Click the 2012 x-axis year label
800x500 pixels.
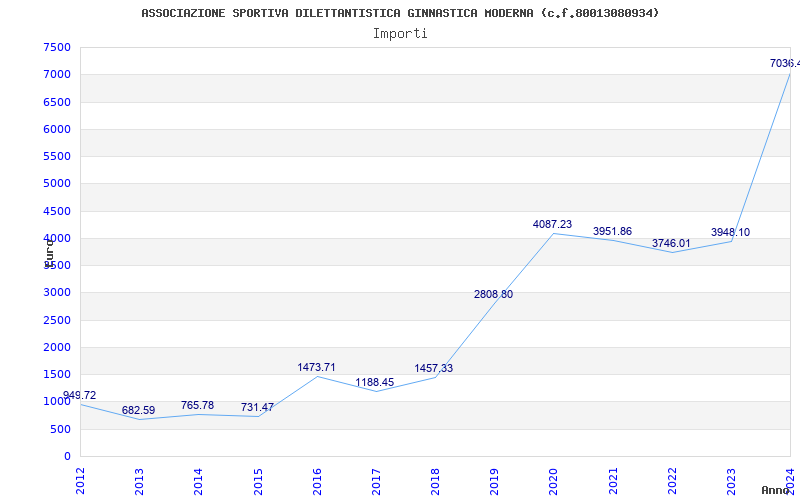point(80,481)
